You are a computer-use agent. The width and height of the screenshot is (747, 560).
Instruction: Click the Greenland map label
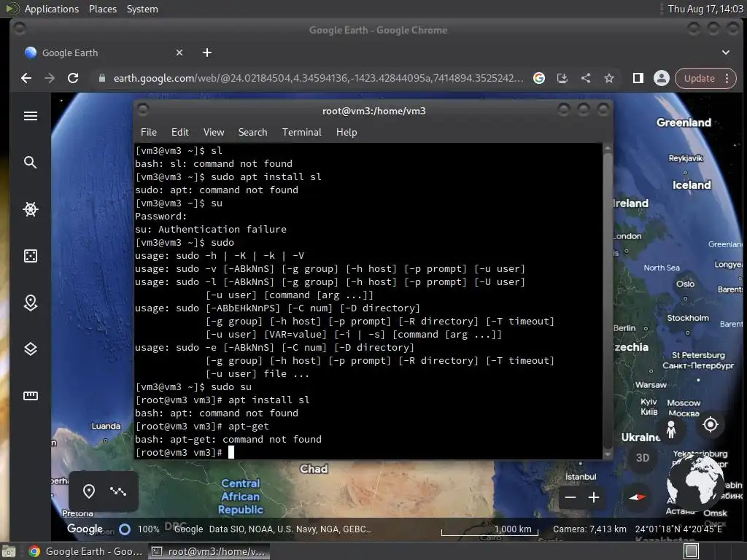[684, 122]
